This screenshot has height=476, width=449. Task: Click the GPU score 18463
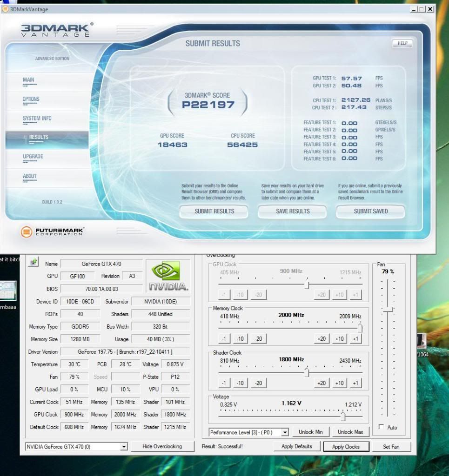pyautogui.click(x=172, y=145)
